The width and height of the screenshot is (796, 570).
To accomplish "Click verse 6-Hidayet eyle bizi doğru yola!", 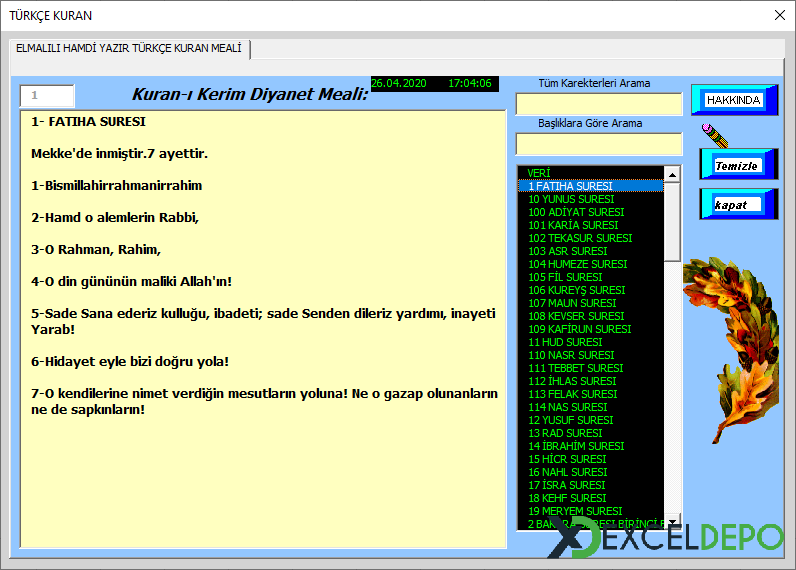I will [x=130, y=362].
